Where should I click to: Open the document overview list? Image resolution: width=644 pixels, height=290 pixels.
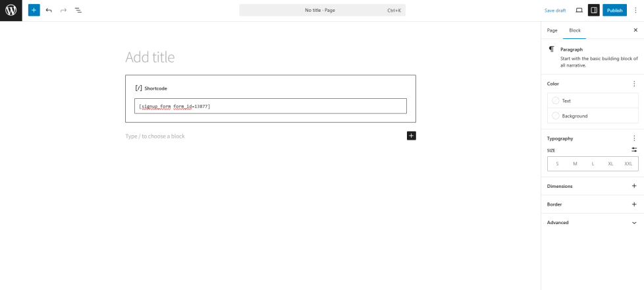(x=78, y=11)
